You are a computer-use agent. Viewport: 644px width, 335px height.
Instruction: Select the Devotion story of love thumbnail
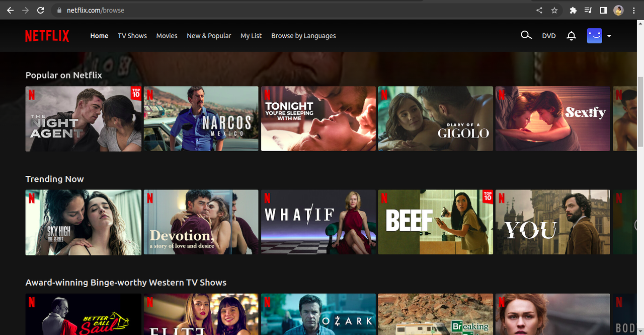coord(201,222)
